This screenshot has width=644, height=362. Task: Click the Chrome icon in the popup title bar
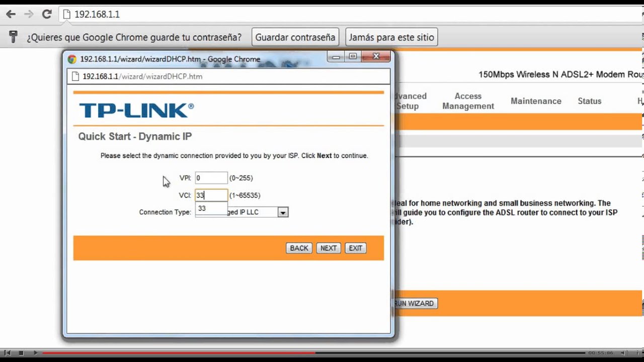tap(72, 59)
